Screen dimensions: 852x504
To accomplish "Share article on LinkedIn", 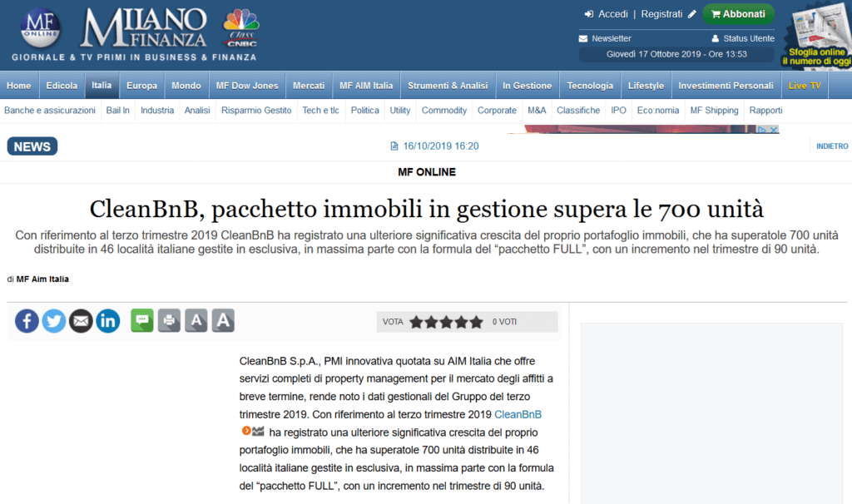I will tap(108, 321).
